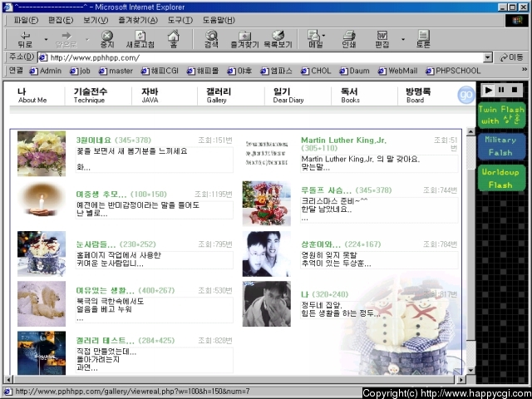Expand the Mail button dropdown arrow
The width and height of the screenshot is (532, 399).
(323, 35)
